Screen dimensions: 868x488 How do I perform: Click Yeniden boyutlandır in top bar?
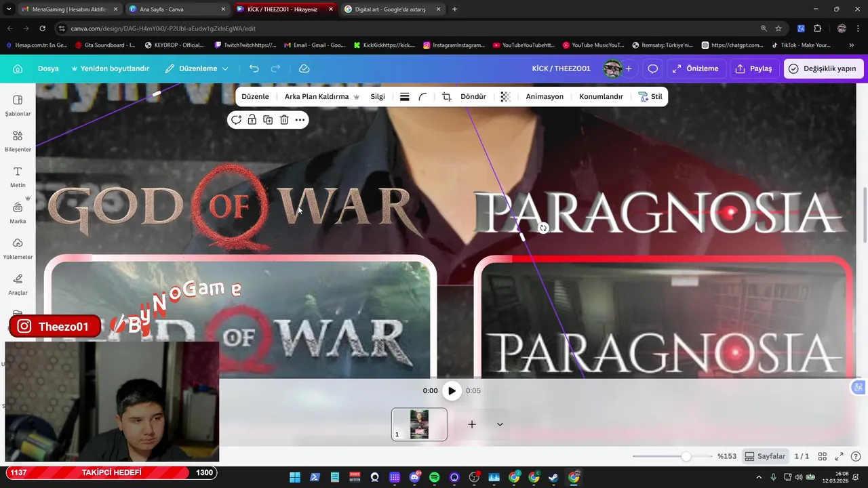[x=110, y=68]
